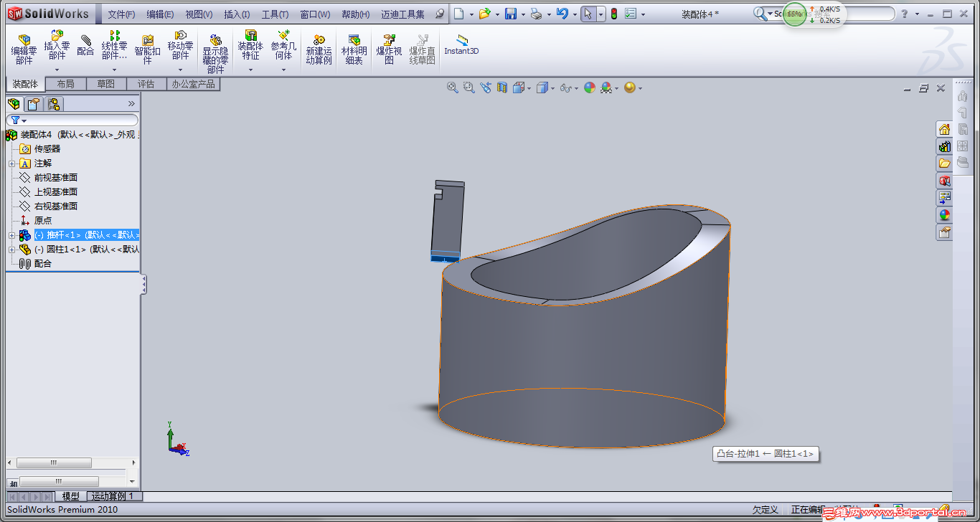Click the 移动零部件 (Move Component) tool
Screen dimensions: 980x522
180,44
